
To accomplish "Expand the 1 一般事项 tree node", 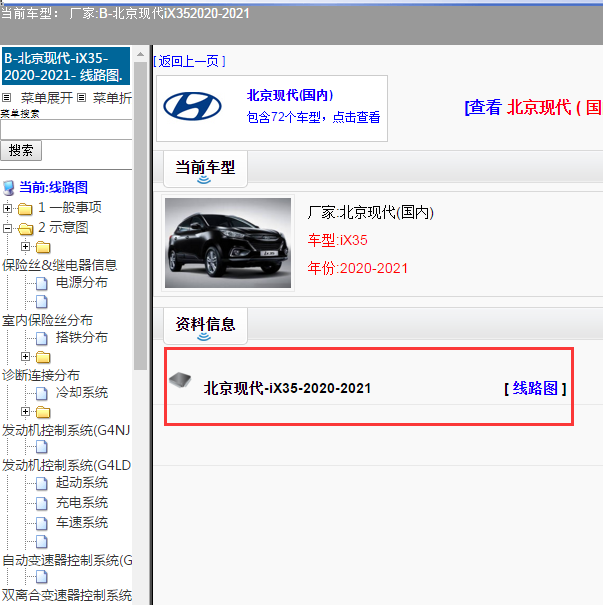I will coord(7,208).
